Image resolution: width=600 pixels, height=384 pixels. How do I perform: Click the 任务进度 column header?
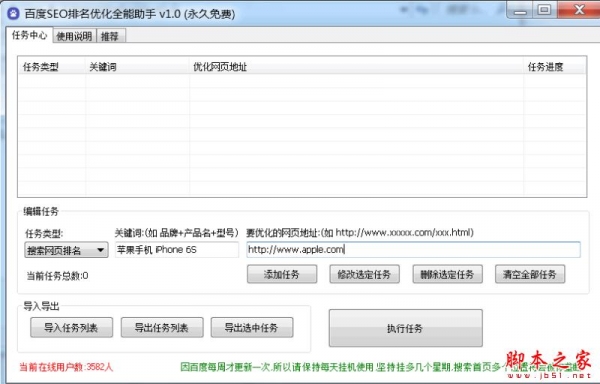click(554, 67)
